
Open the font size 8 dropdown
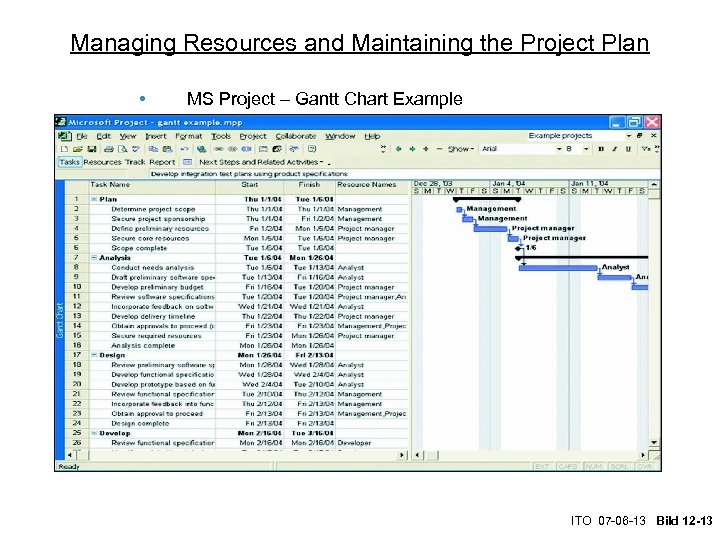(x=585, y=149)
